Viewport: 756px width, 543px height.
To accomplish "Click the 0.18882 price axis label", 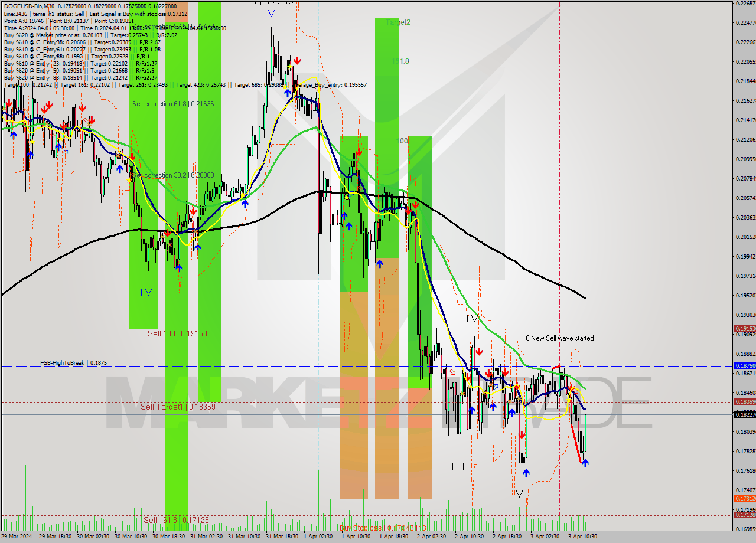I will point(745,354).
